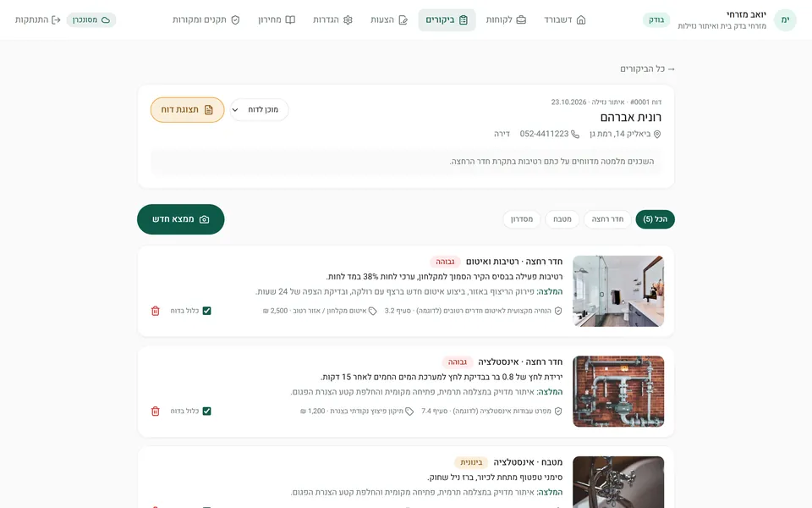Click the visit note about השכנים מלמטה
The image size is (812, 508).
tap(551, 162)
